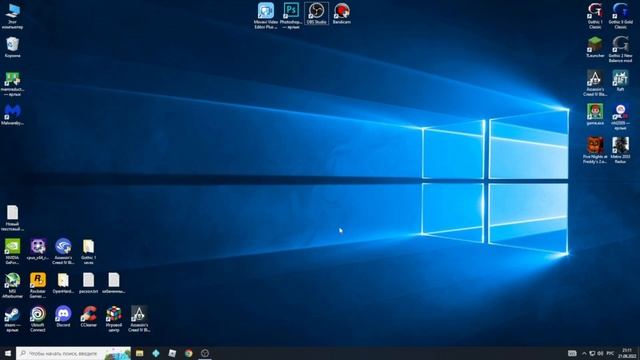
Task: Open the Windows Start menu
Action: (8, 353)
